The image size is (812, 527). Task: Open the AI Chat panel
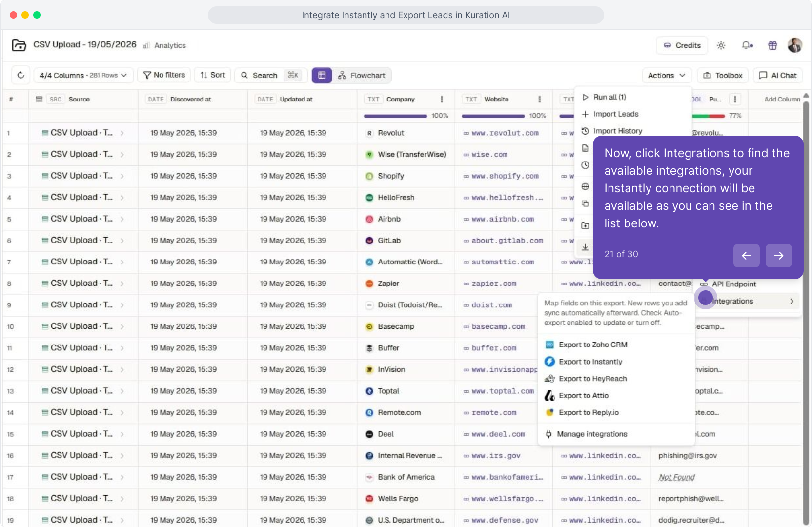pos(778,75)
